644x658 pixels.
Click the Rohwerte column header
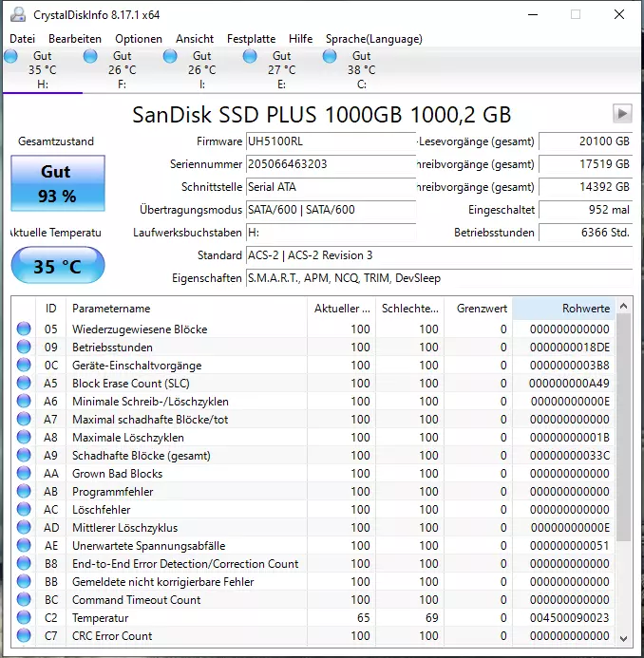[563, 309]
